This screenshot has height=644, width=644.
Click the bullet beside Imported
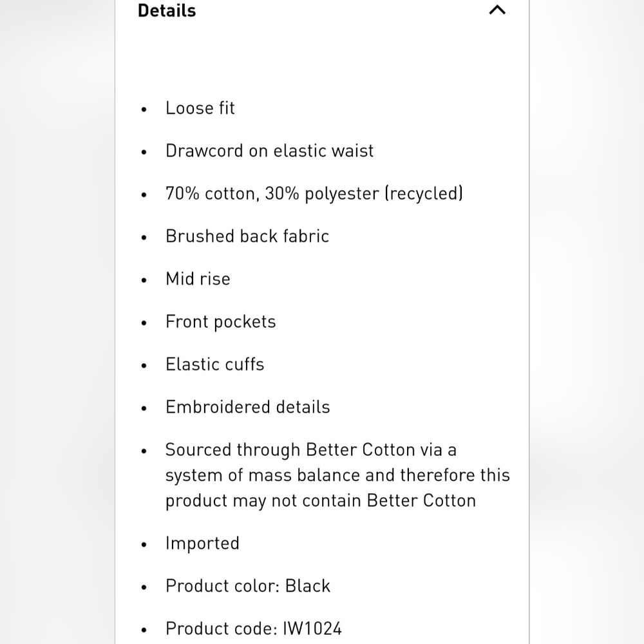tap(144, 545)
